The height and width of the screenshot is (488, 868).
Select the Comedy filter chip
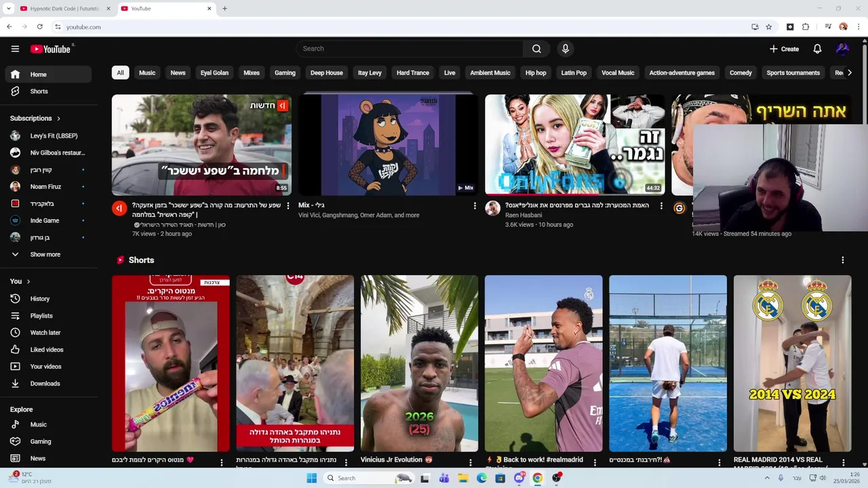[741, 73]
